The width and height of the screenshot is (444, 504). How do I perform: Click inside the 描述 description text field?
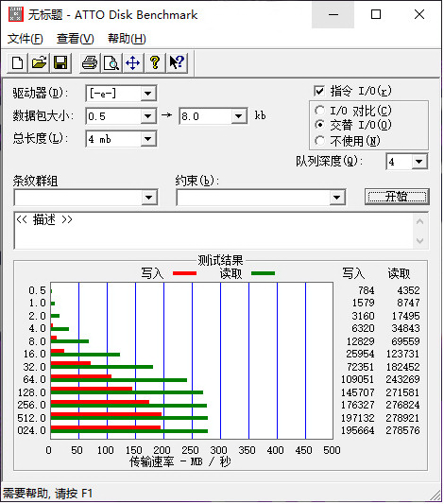coord(213,231)
